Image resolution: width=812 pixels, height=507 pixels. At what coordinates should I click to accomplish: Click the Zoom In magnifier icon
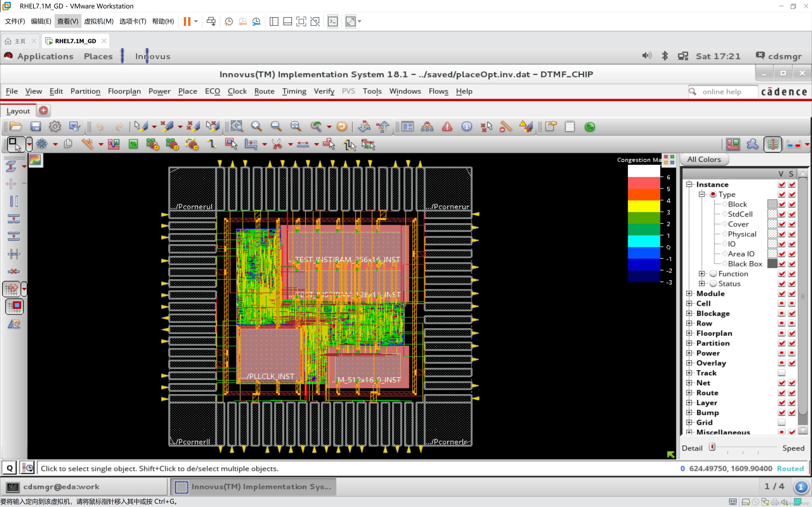[x=256, y=127]
